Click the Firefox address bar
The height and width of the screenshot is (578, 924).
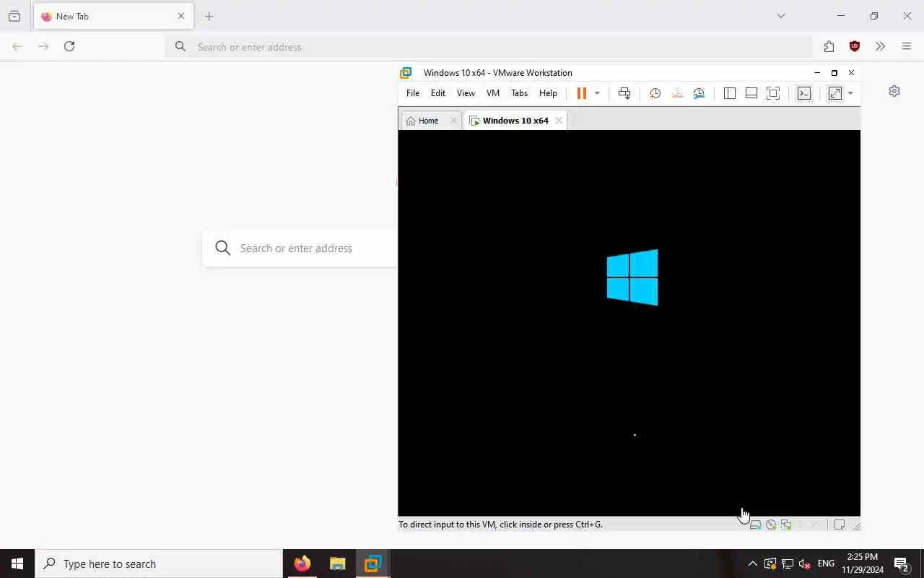tap(489, 47)
